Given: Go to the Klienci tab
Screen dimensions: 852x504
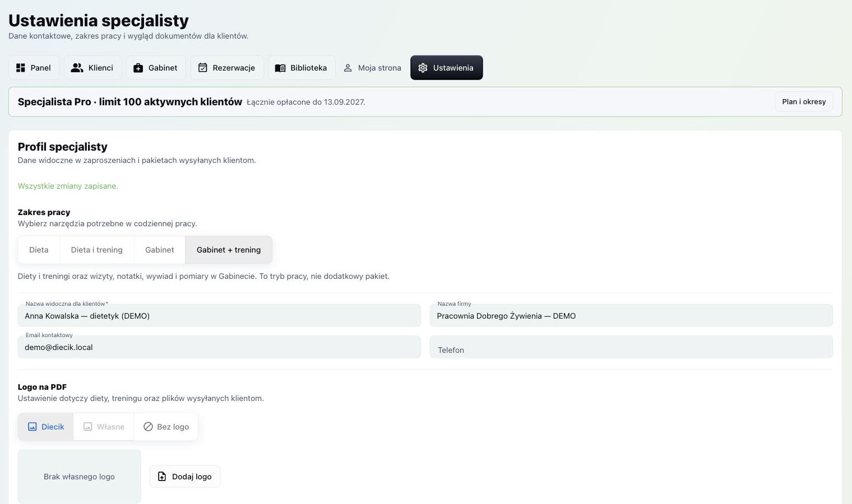Looking at the screenshot, I should [x=92, y=68].
